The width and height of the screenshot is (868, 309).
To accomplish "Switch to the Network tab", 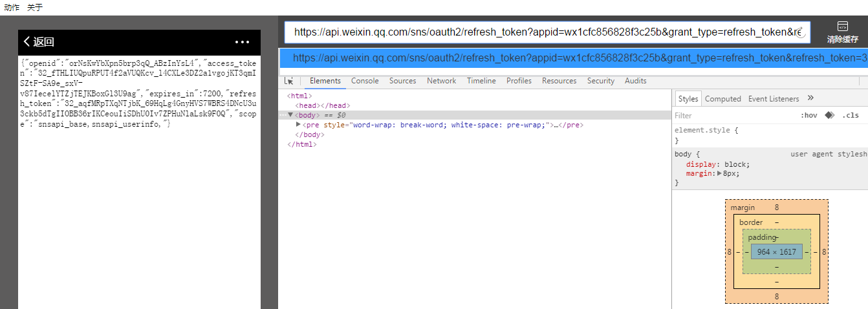I will coord(441,81).
